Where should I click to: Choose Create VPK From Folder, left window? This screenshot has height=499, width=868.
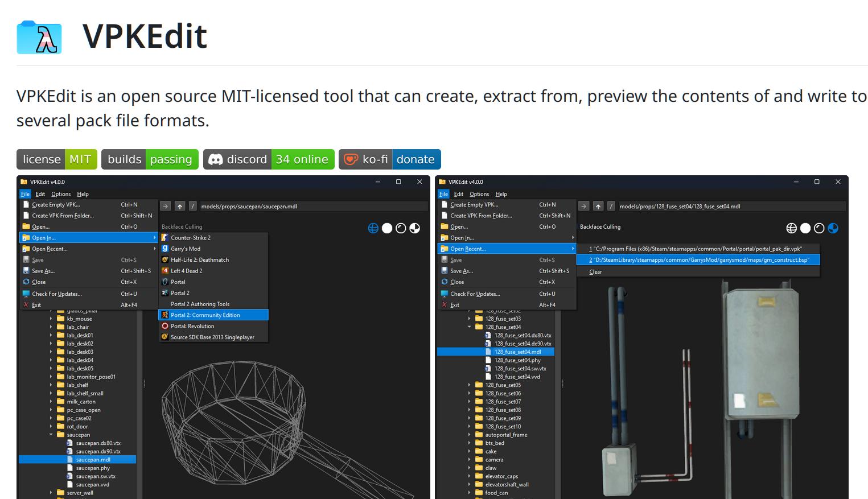point(88,216)
